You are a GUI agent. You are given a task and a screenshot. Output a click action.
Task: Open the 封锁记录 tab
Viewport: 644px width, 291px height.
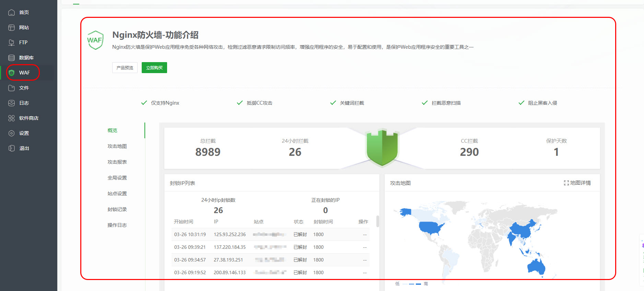[x=117, y=209]
